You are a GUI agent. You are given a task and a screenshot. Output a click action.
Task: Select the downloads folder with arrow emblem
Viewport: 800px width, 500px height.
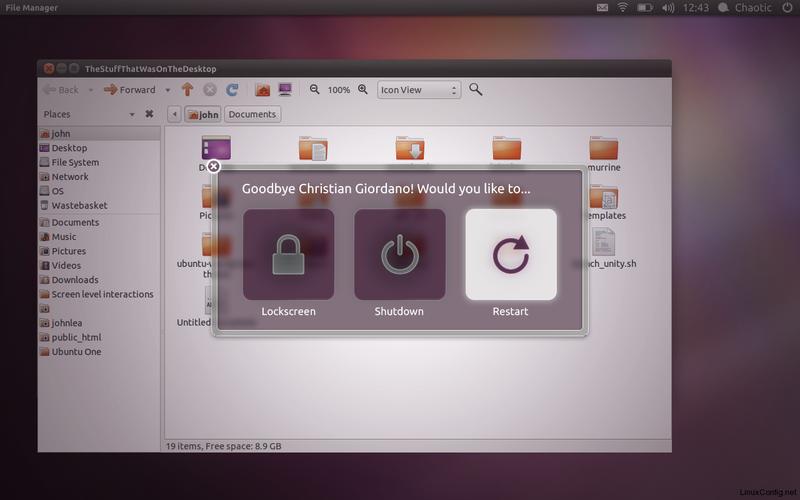pyautogui.click(x=410, y=148)
